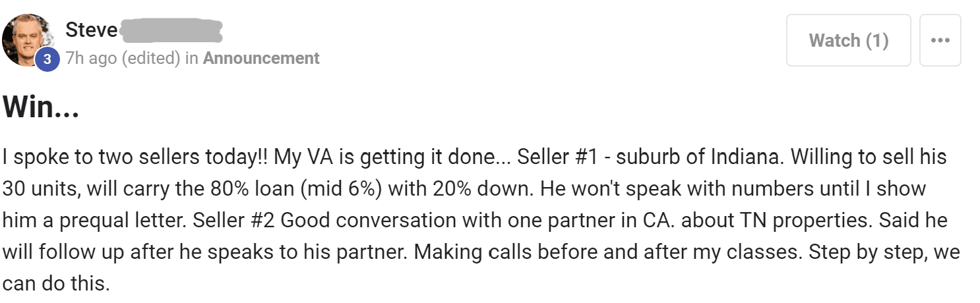This screenshot has width=980, height=303.
Task: Click the author name Steve
Action: point(92,30)
